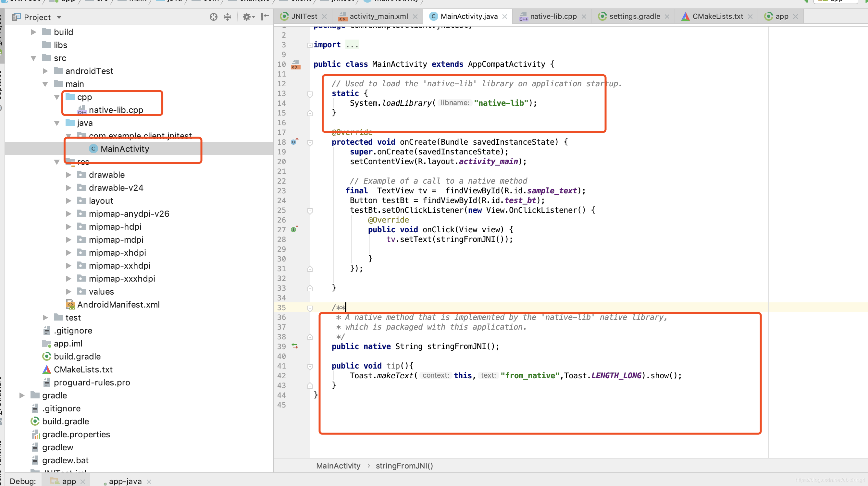868x486 pixels.
Task: Expand the drawable folder
Action: 69,175
